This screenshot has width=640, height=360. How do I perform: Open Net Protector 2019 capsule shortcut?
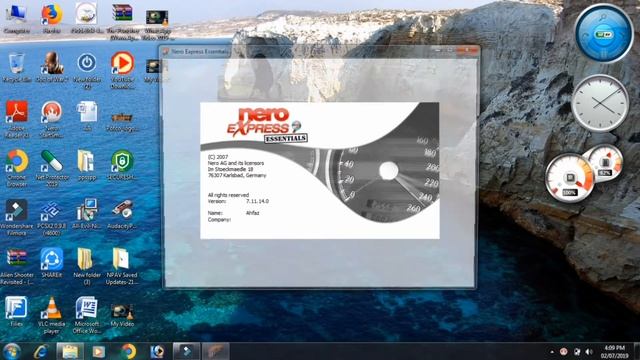coord(52,168)
